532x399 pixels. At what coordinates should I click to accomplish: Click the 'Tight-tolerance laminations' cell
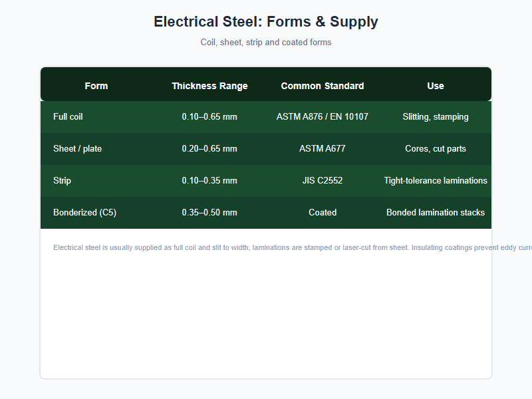click(436, 181)
